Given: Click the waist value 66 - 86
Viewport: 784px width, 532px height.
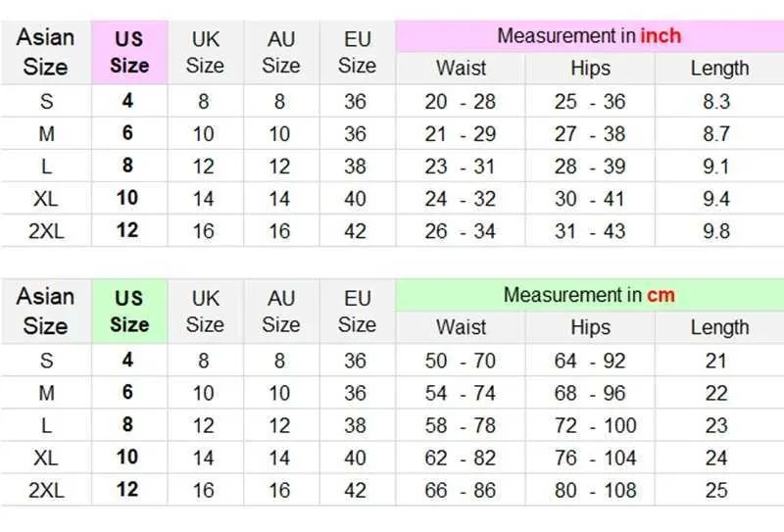Looking at the screenshot, I should (x=460, y=490).
